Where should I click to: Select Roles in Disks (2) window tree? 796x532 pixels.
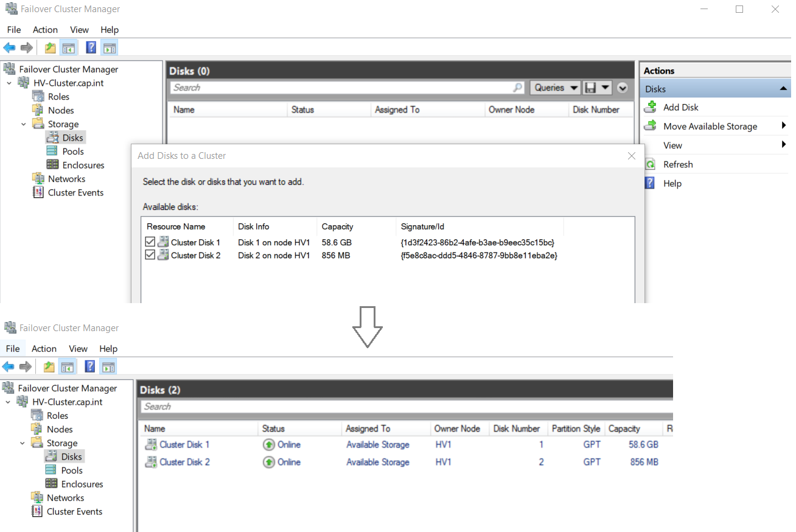(x=57, y=416)
